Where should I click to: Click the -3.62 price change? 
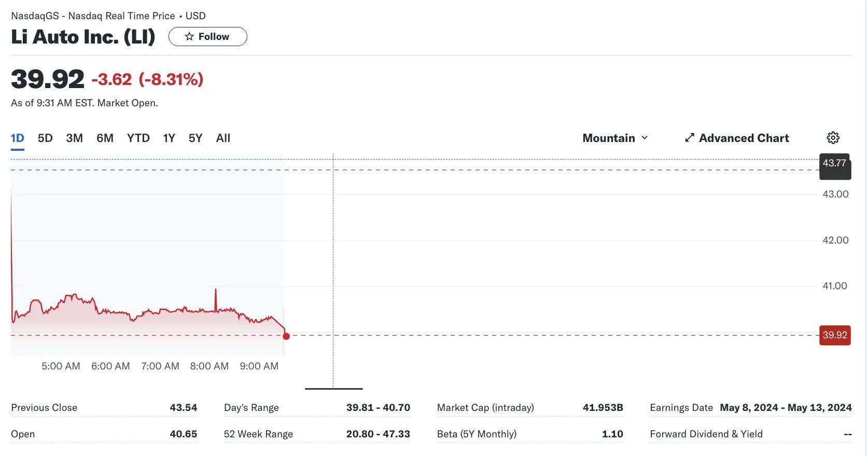pos(111,79)
